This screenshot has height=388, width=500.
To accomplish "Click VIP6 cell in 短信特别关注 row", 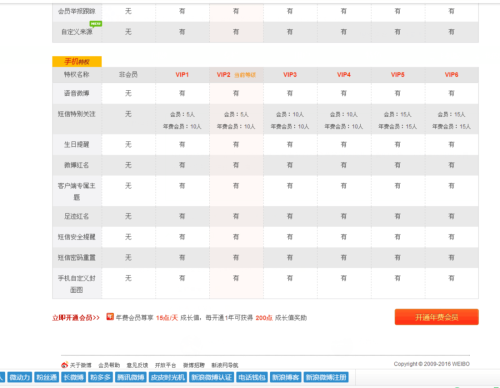I will pyautogui.click(x=451, y=120).
